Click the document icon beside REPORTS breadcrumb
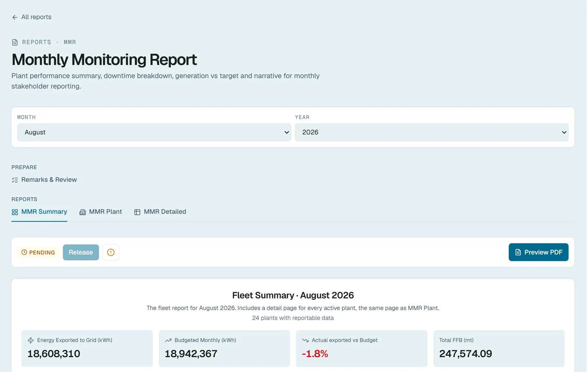The image size is (588, 372). [x=15, y=42]
